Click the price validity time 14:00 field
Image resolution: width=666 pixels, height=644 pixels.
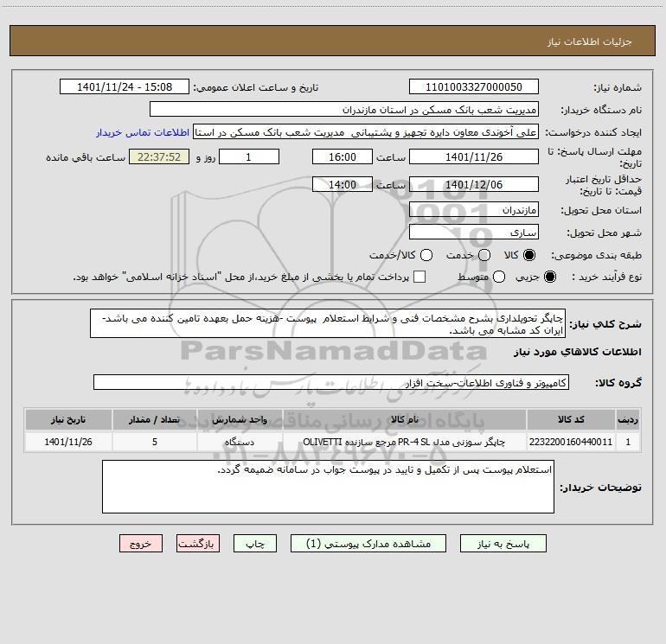click(343, 184)
